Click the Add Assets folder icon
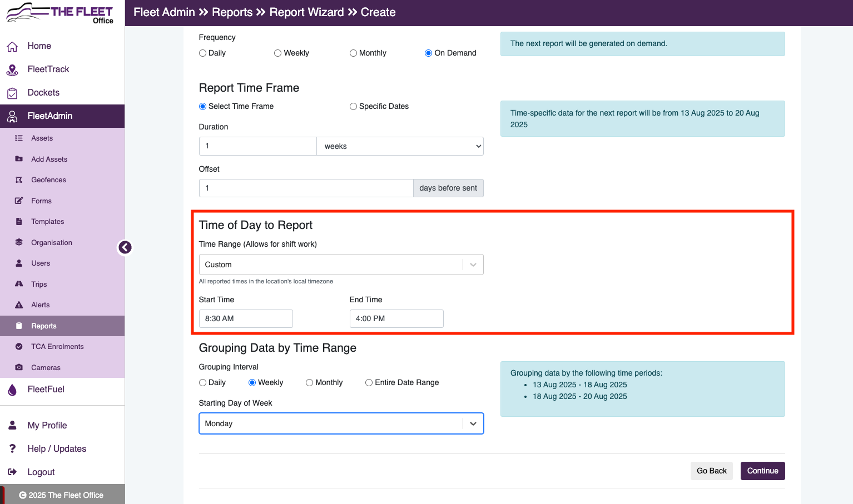The image size is (853, 504). (x=19, y=159)
